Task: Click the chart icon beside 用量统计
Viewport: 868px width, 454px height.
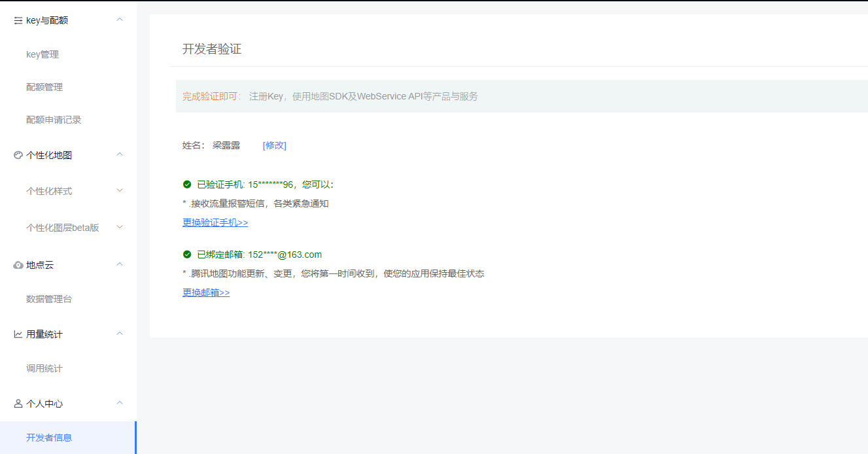Action: coord(18,334)
